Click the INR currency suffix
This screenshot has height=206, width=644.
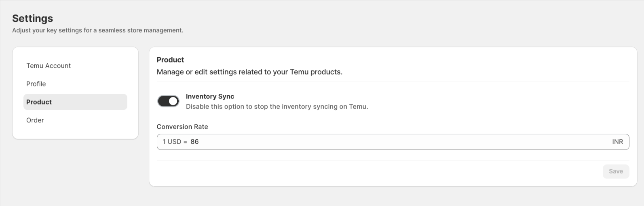[617, 142]
